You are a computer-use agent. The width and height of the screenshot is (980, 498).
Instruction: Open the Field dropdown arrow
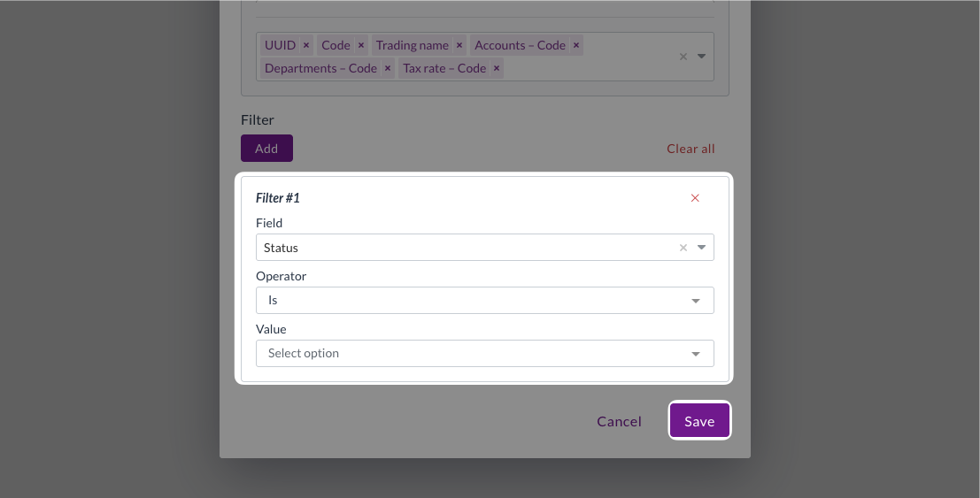(701, 248)
